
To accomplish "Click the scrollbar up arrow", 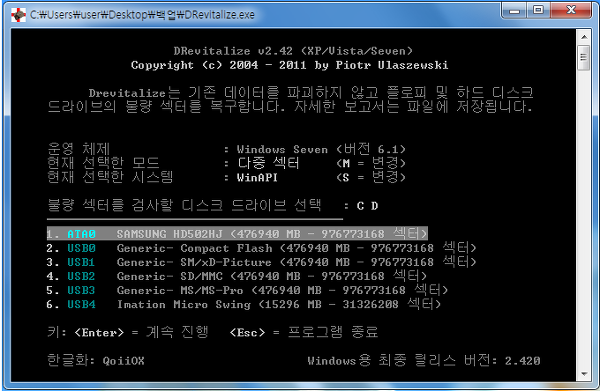I will [584, 37].
